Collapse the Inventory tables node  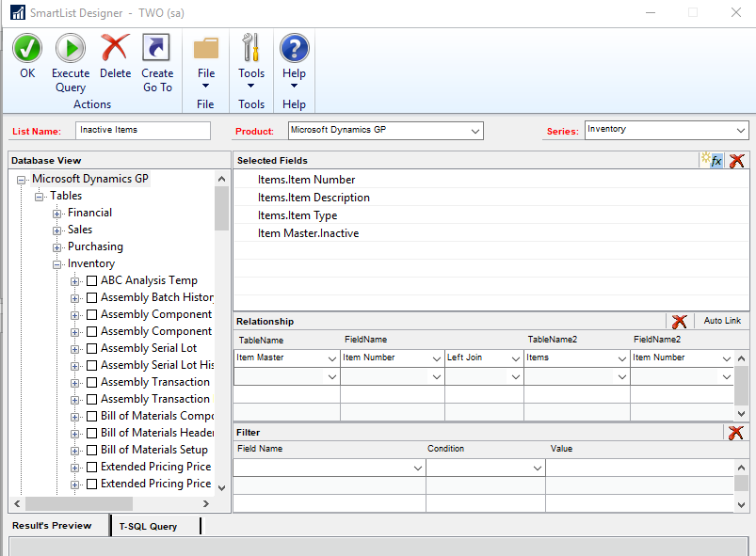coord(56,264)
